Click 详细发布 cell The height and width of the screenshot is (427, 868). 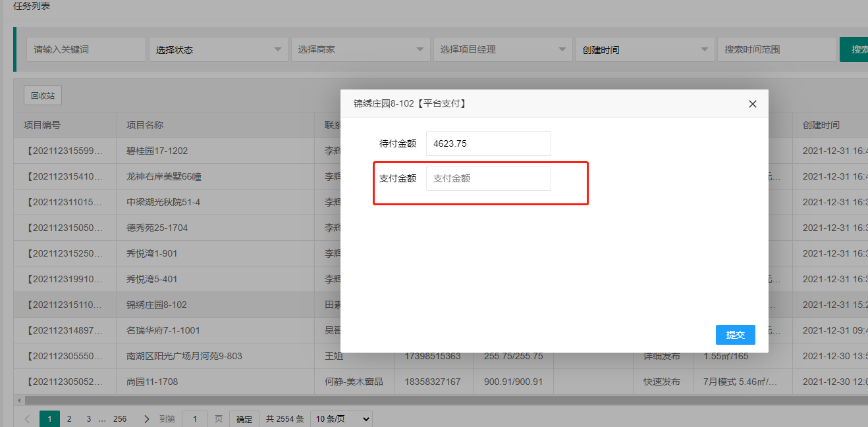click(x=661, y=356)
